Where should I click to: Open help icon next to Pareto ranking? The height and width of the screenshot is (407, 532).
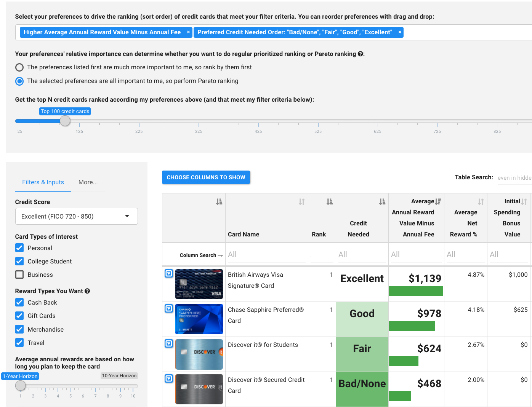point(360,54)
